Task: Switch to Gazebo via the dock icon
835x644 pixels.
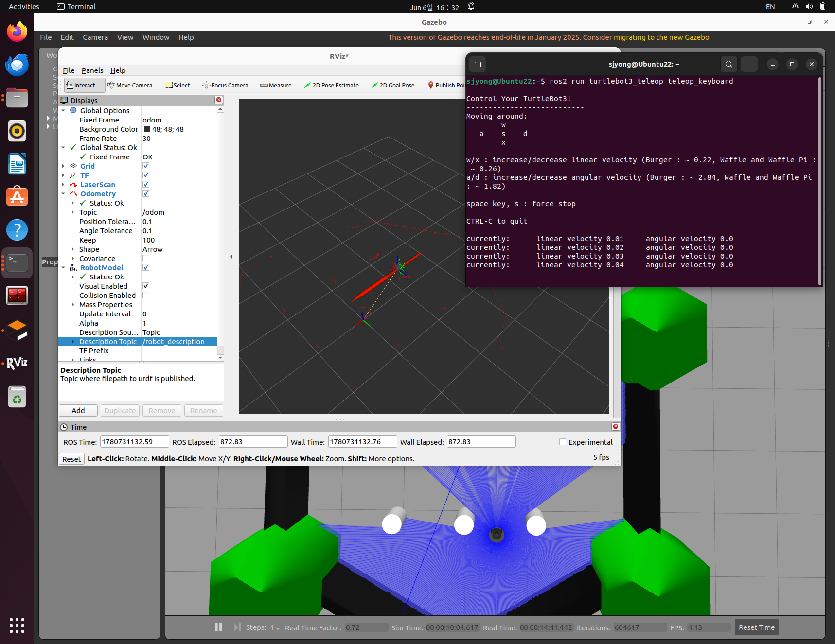Action: 17,331
